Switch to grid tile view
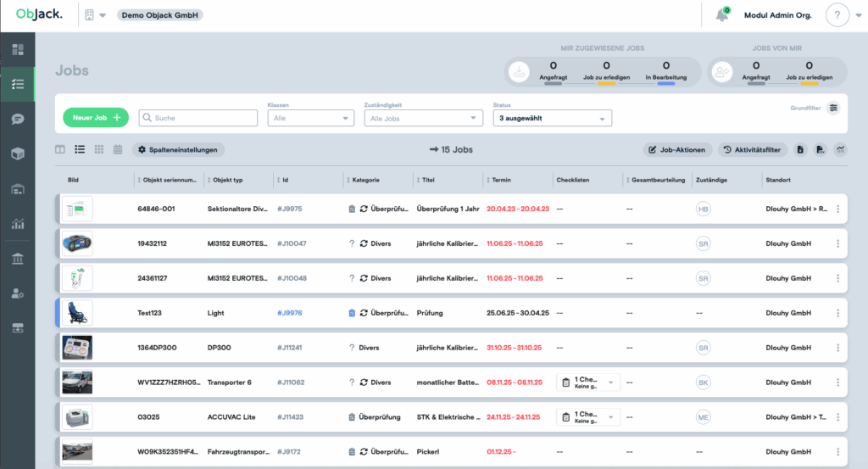This screenshot has height=469, width=868. [x=99, y=149]
